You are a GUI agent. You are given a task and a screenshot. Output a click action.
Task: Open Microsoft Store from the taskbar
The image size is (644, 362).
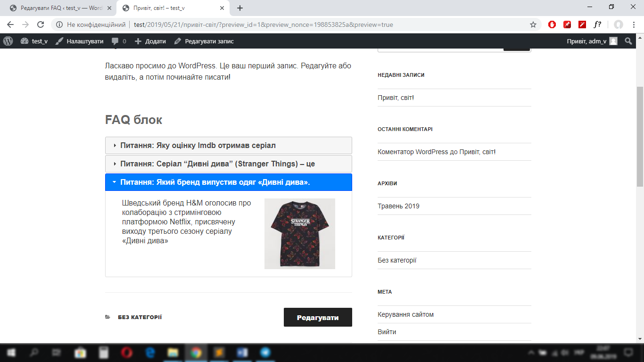click(x=80, y=353)
